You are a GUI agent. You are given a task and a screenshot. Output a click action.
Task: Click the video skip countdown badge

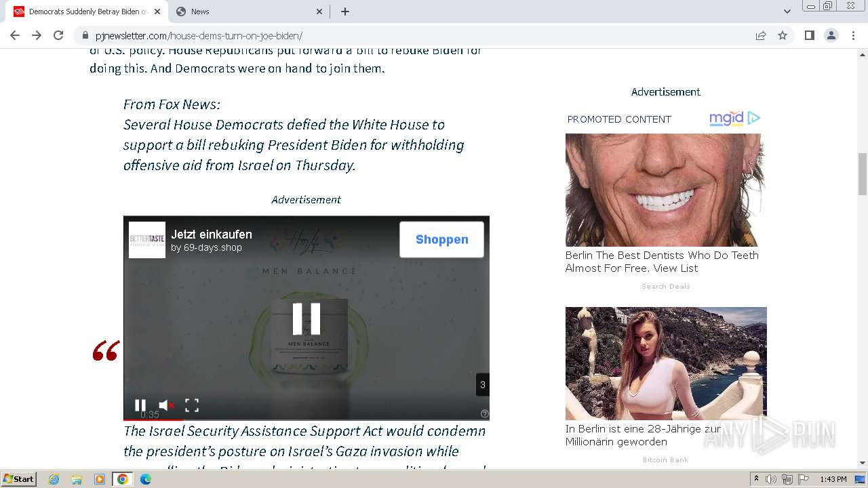point(482,385)
